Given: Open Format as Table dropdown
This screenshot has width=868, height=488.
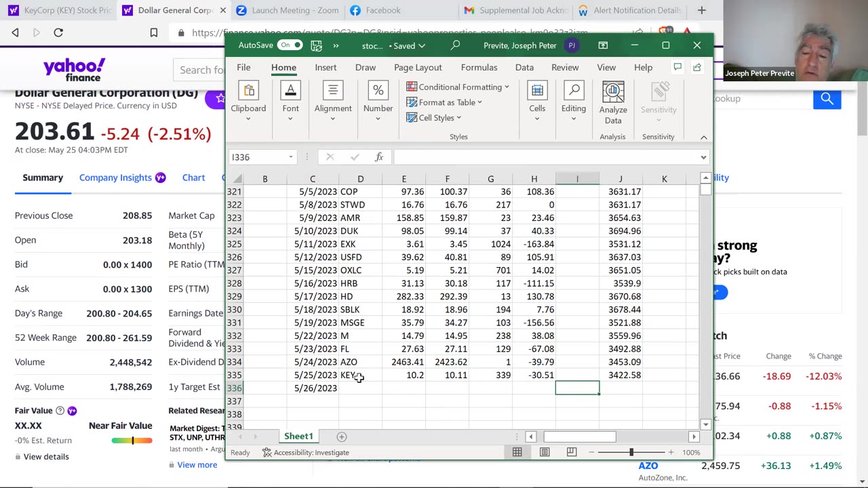Looking at the screenshot, I should [x=444, y=102].
